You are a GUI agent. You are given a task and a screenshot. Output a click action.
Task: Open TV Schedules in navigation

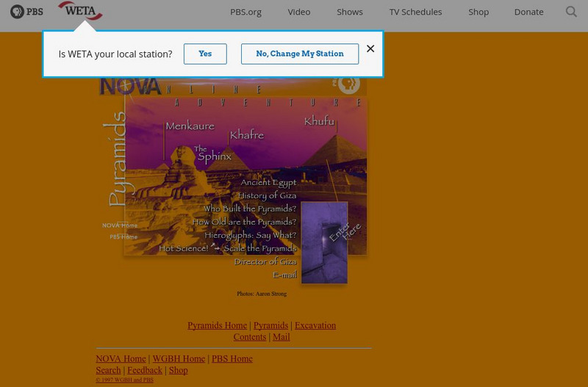pos(415,12)
